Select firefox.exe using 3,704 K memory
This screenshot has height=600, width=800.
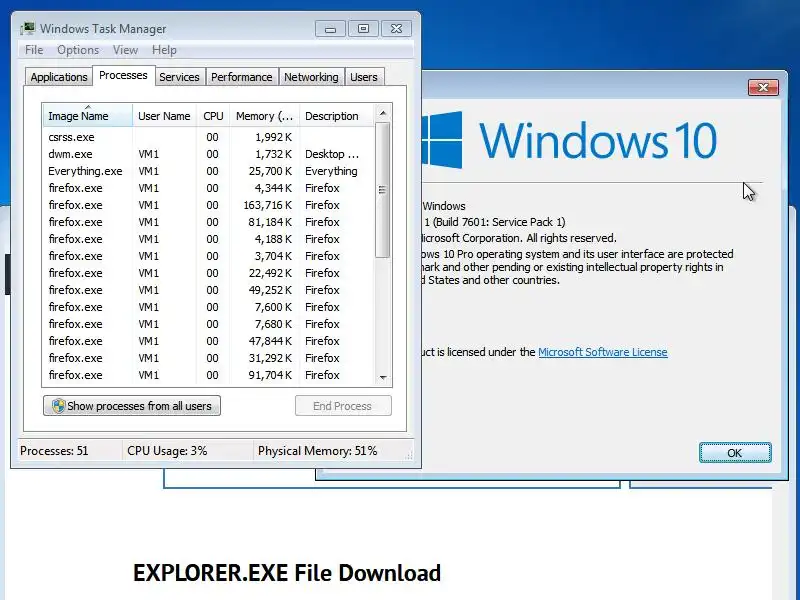[209, 256]
